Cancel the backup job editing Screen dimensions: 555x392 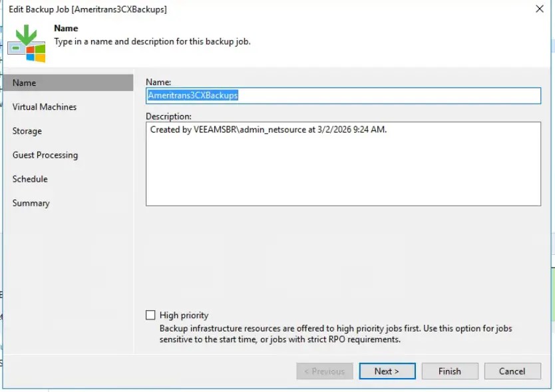click(512, 371)
